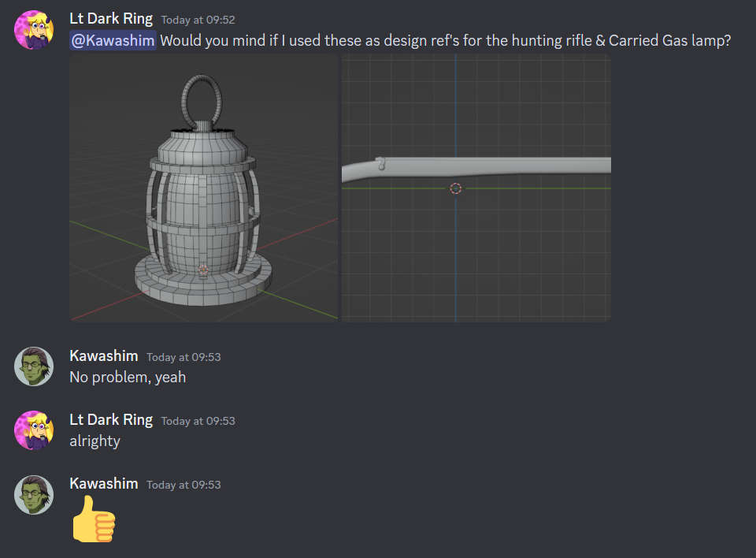Click the "No problem, yeah" message text
Viewport: 756px width, 558px height.
pos(128,377)
